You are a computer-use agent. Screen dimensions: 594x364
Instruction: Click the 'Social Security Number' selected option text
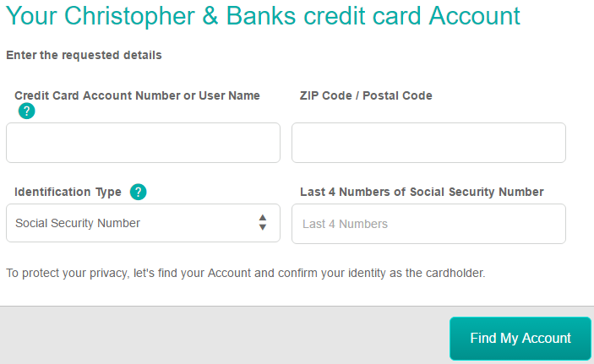click(x=78, y=223)
